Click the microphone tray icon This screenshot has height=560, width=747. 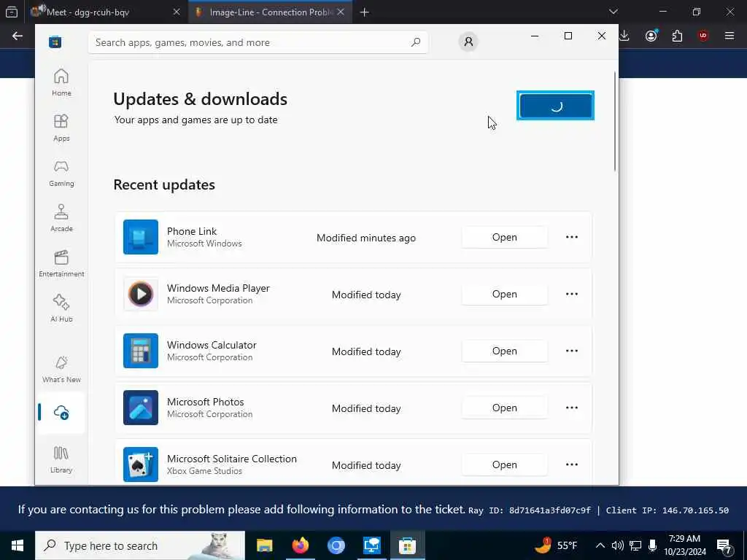(x=653, y=545)
